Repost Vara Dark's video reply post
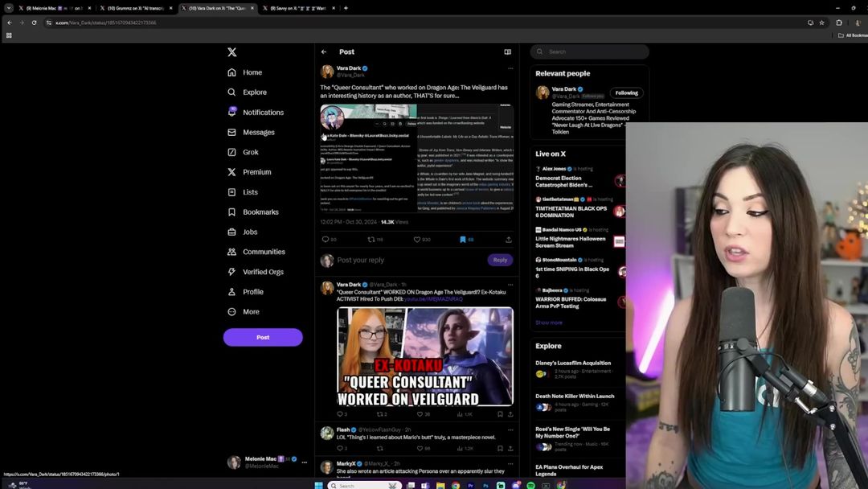868x489 pixels. (379, 414)
